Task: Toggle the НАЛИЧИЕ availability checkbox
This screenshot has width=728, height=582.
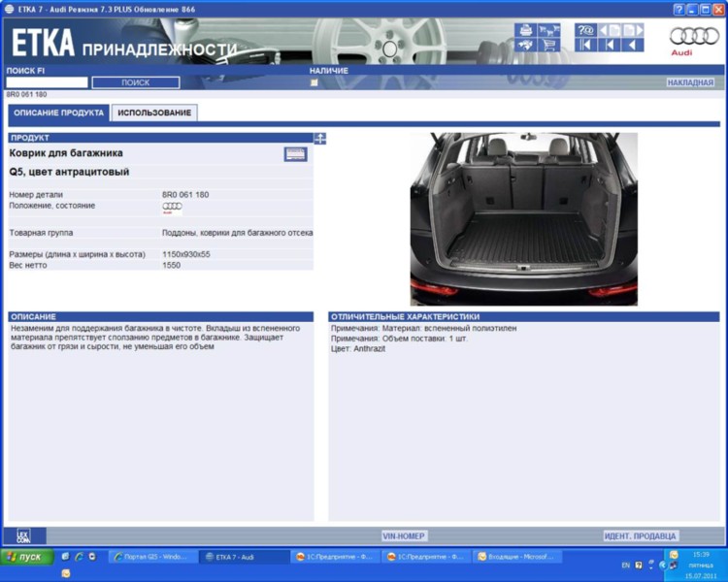Action: click(x=314, y=82)
